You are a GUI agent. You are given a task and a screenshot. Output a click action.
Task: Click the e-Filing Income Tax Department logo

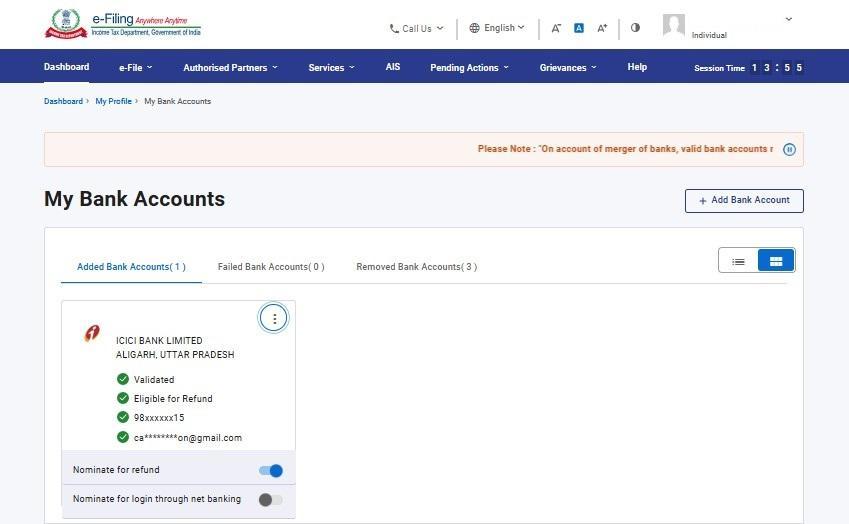tap(122, 24)
